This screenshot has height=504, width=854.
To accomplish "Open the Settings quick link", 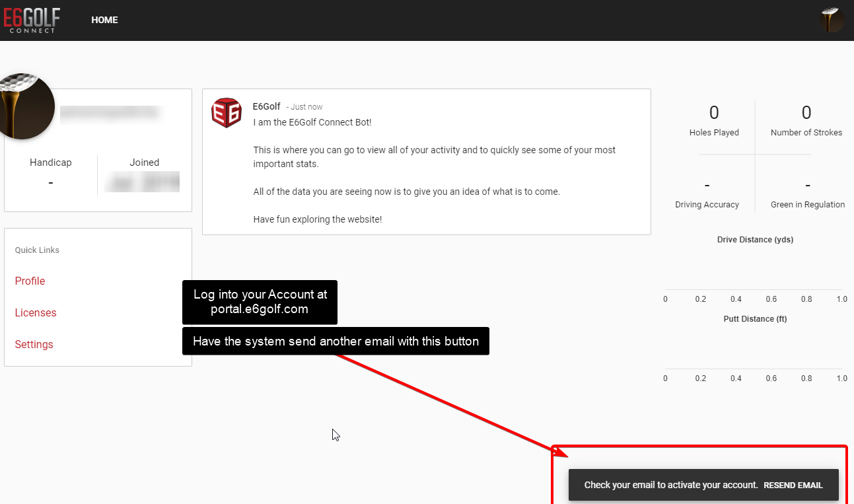I will click(x=34, y=344).
